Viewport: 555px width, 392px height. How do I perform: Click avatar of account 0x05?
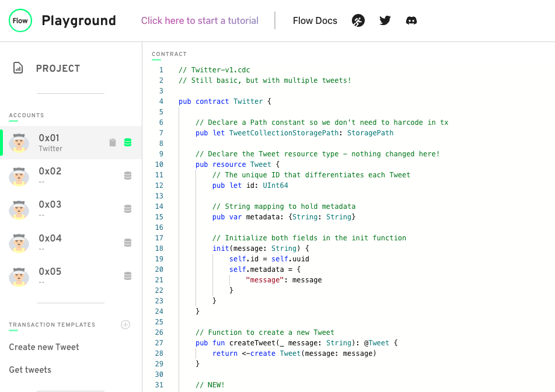pyautogui.click(x=19, y=276)
